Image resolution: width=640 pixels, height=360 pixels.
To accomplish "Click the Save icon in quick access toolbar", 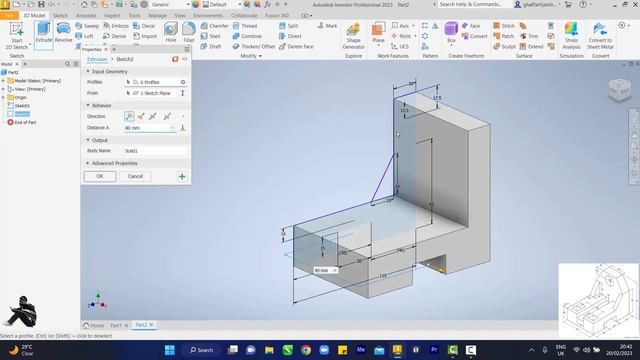I will pos(41,4).
